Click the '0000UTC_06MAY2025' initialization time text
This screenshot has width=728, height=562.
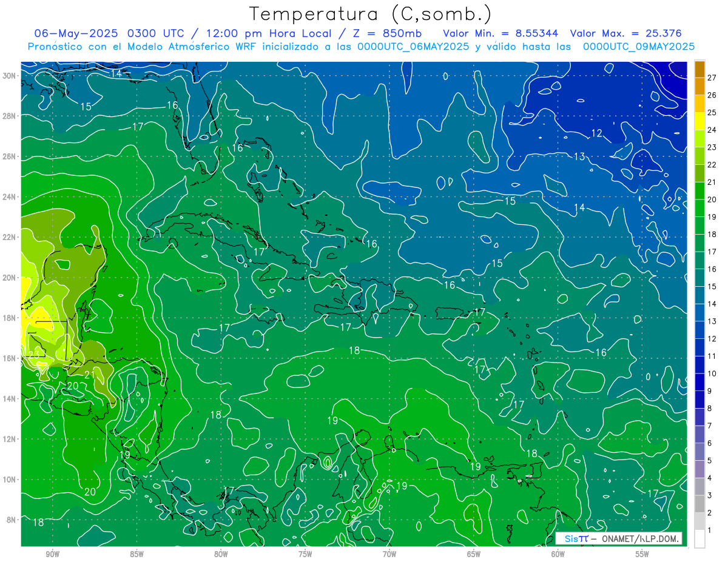[413, 47]
